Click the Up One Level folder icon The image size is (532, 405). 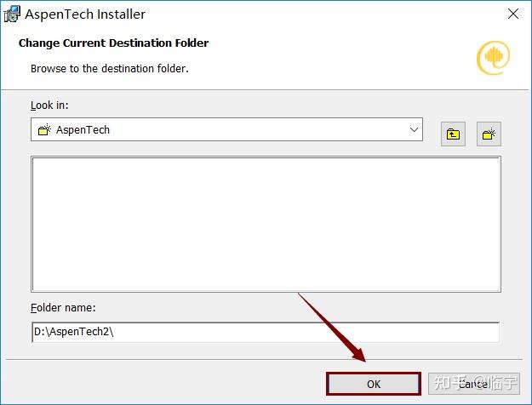[453, 134]
